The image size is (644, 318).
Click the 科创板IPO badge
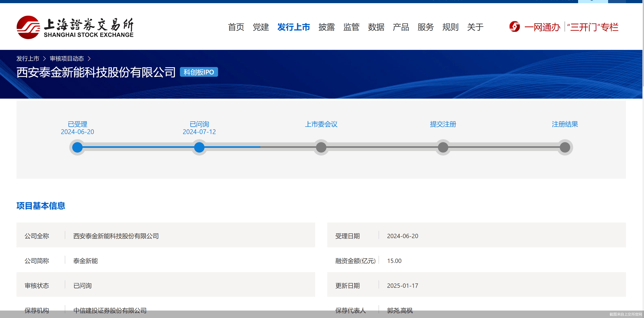click(199, 72)
